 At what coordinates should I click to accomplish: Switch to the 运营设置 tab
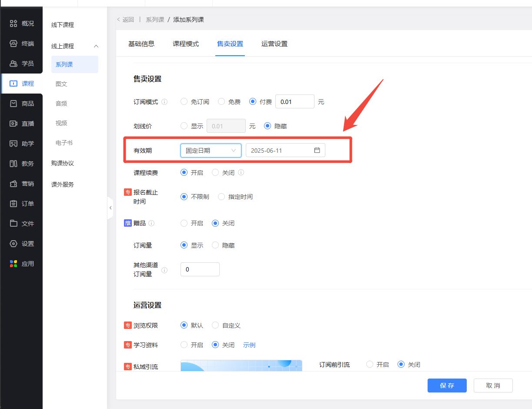[274, 44]
